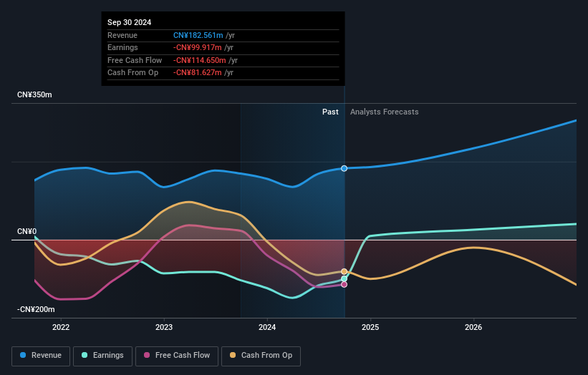Hide the Free Cash Flow series

click(x=177, y=355)
